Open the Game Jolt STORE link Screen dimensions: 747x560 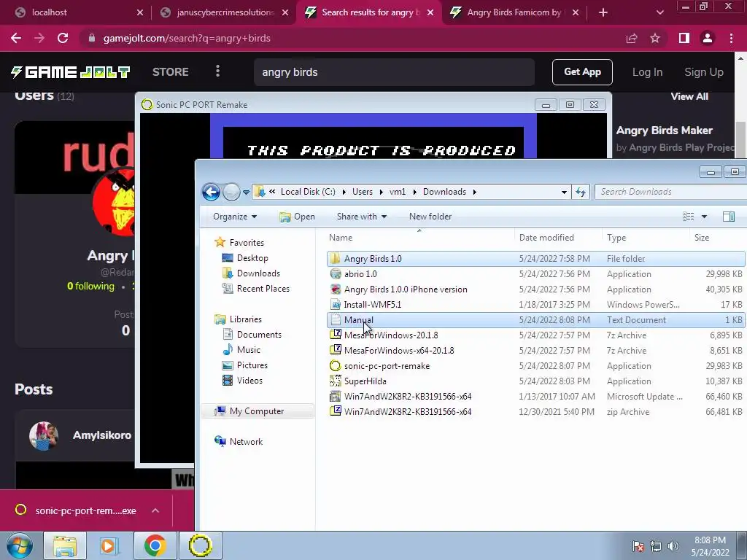pos(170,72)
